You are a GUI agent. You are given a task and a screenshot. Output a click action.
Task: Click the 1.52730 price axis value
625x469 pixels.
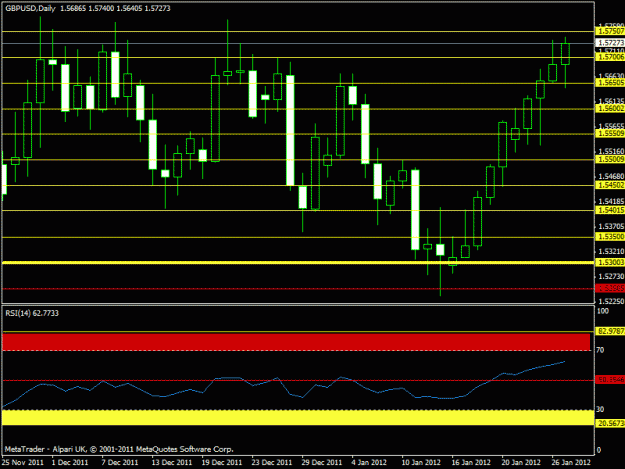pyautogui.click(x=611, y=276)
